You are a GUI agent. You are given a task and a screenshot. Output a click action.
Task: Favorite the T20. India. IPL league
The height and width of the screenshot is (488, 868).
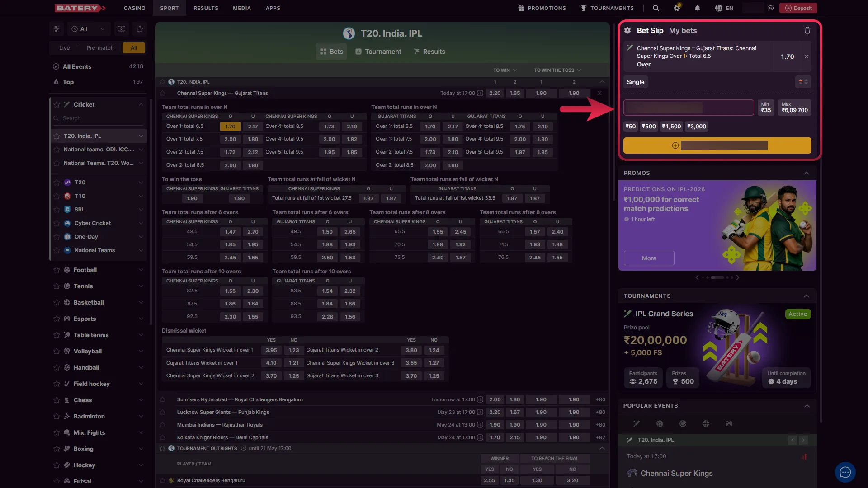tap(57, 136)
